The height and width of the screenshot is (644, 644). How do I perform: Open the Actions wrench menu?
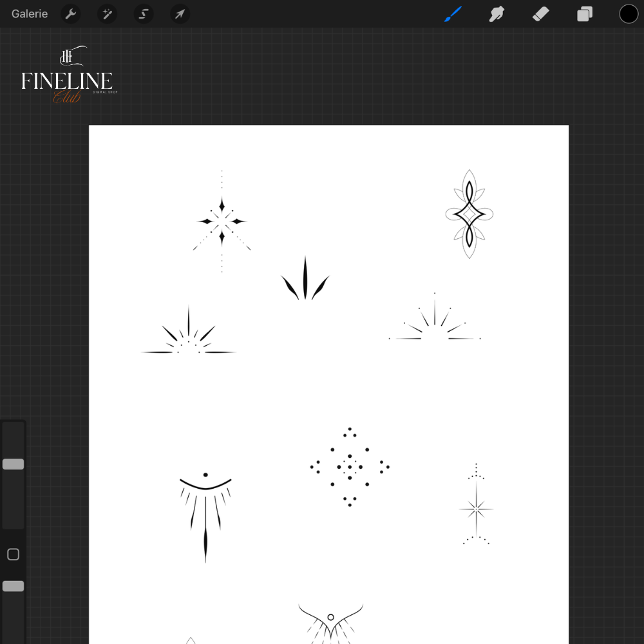click(71, 14)
